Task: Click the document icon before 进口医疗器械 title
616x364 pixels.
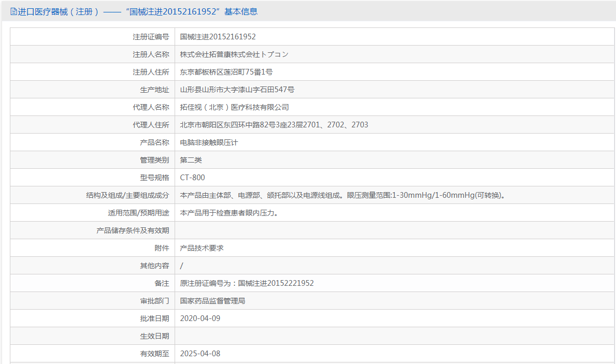Action: click(13, 12)
